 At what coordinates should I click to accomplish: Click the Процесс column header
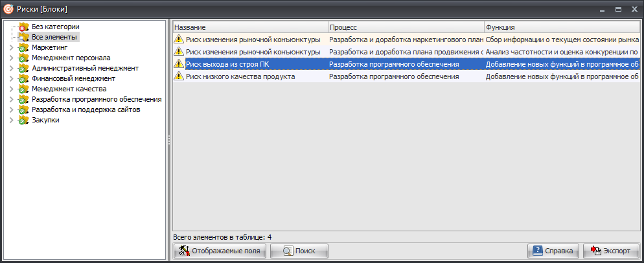click(x=405, y=27)
